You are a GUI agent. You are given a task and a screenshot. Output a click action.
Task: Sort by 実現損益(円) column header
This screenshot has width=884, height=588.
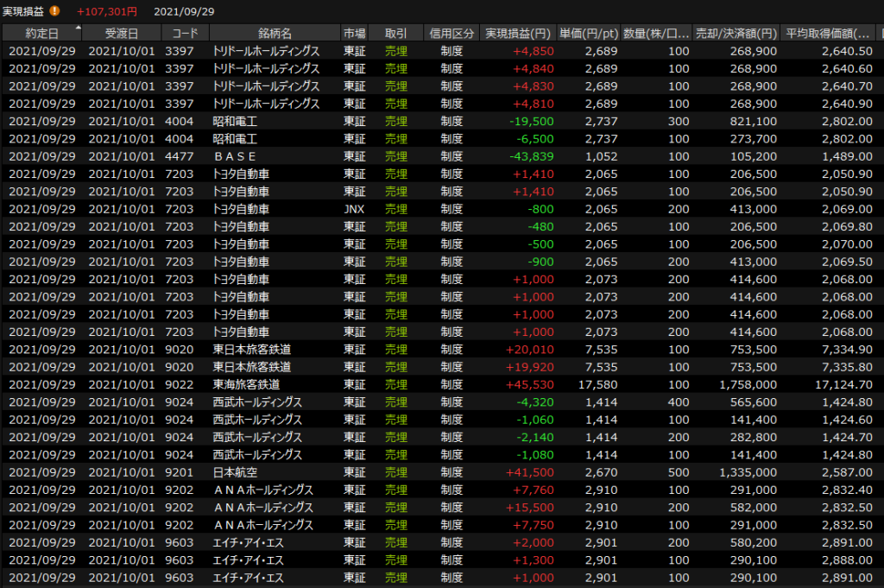(x=518, y=34)
